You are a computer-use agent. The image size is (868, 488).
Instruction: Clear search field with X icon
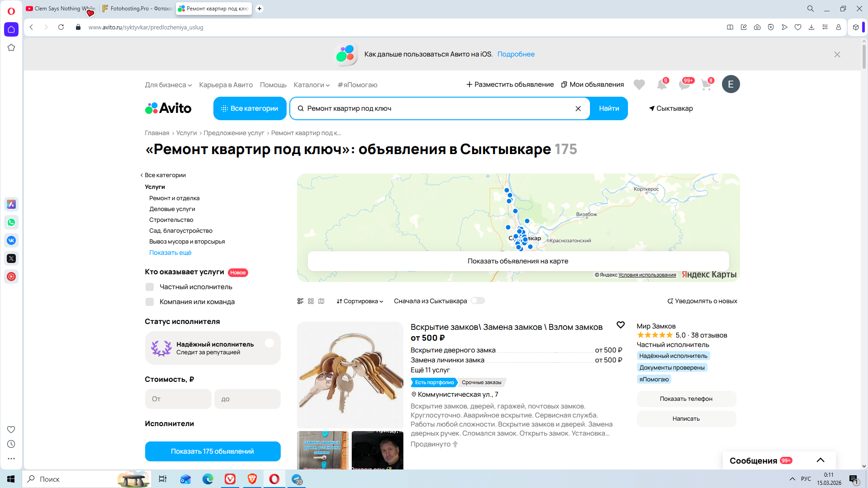(x=578, y=108)
